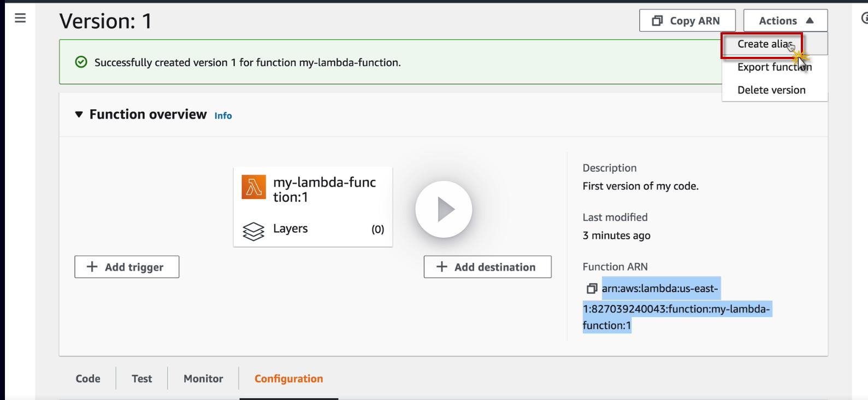Click the orange Lambda function icon

pos(253,187)
